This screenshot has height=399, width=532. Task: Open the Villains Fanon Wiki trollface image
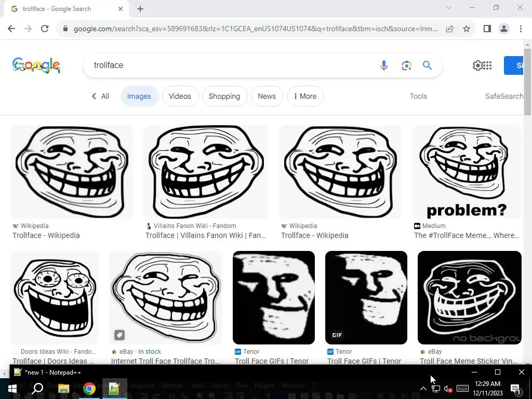[x=206, y=171]
